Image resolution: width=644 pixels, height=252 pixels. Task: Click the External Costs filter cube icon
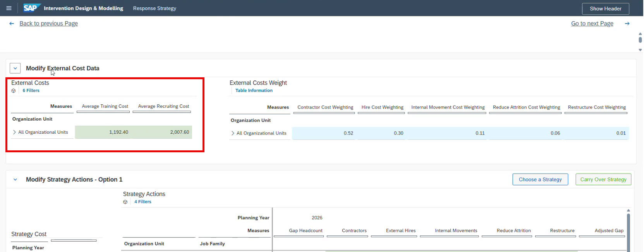[x=14, y=91]
